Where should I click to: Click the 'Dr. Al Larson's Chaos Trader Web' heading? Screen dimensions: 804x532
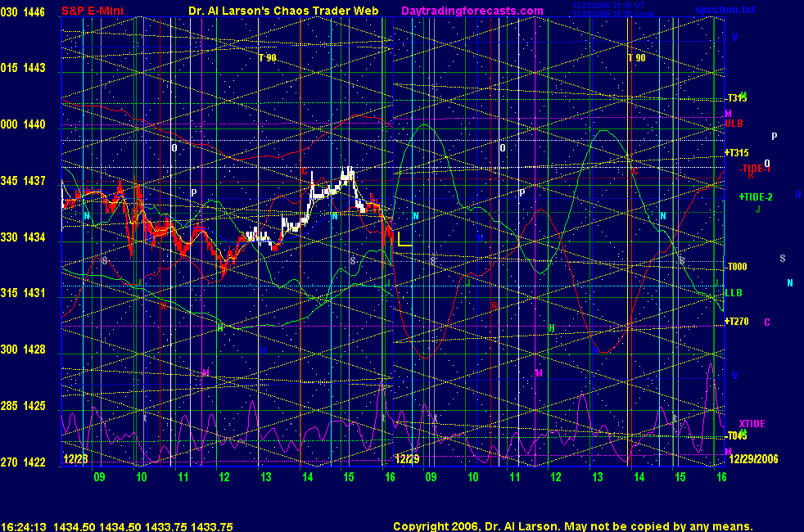pos(283,11)
